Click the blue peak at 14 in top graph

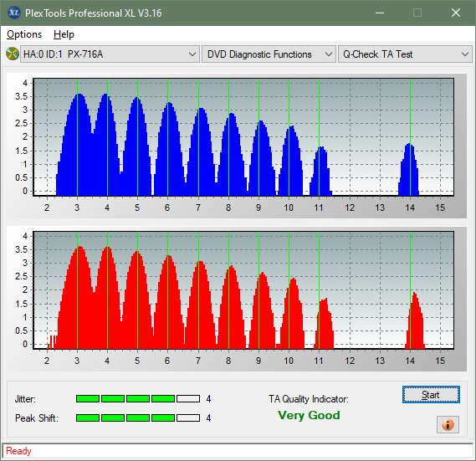tap(409, 169)
